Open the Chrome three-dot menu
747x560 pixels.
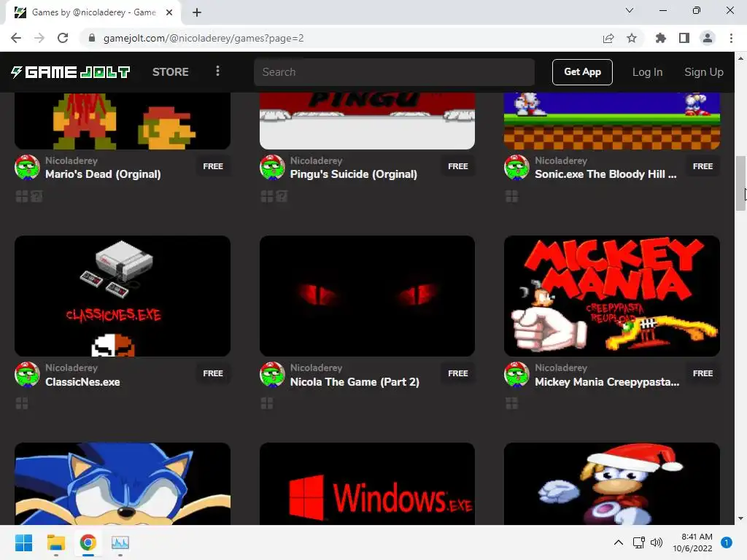(731, 38)
